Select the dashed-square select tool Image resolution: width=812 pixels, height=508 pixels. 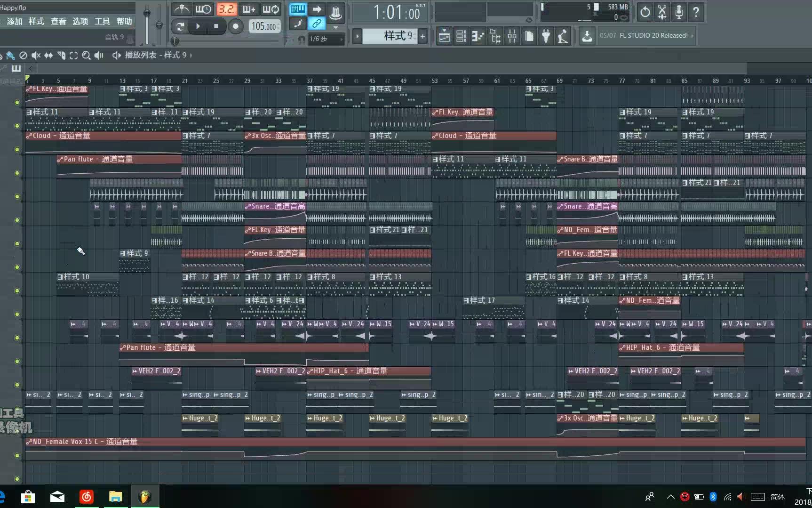(x=73, y=55)
